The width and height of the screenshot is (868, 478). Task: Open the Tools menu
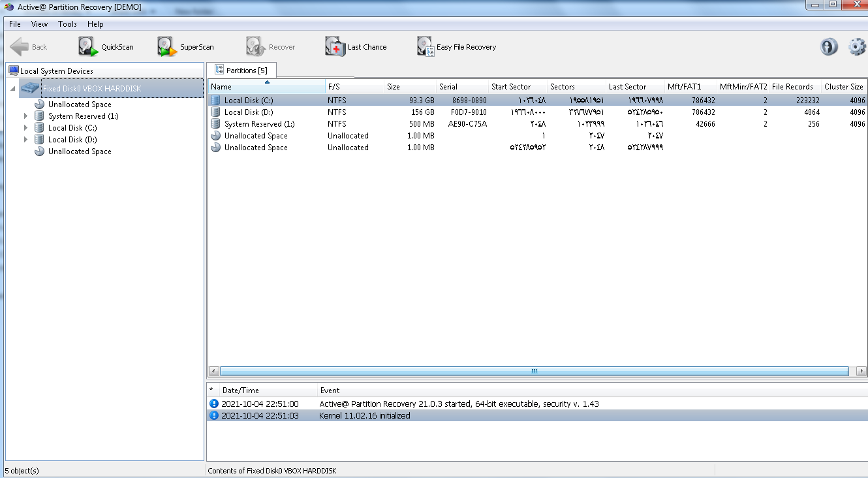(67, 24)
